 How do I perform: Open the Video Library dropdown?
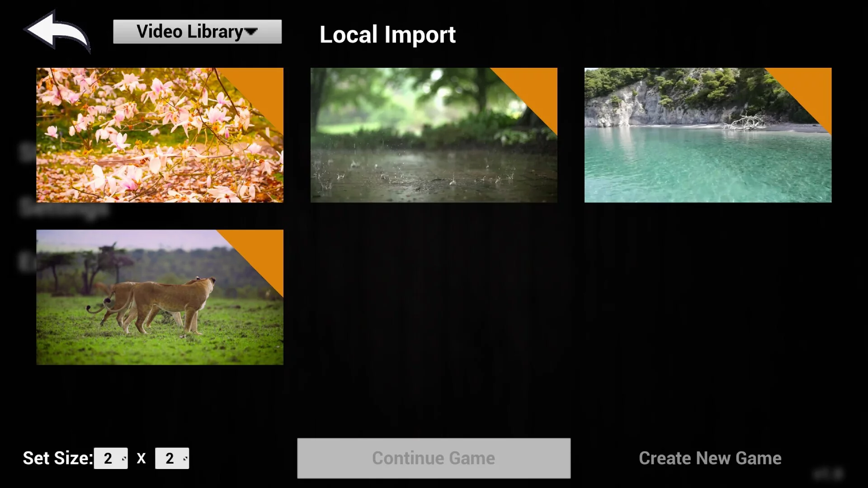[x=197, y=32]
